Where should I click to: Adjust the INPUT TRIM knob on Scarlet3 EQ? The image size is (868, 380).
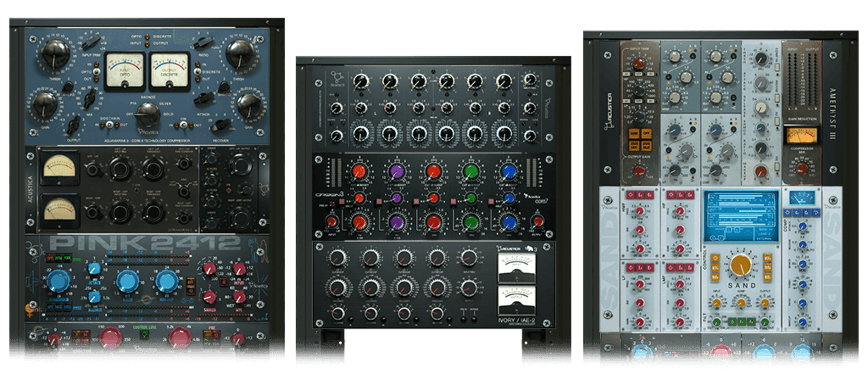point(530,80)
